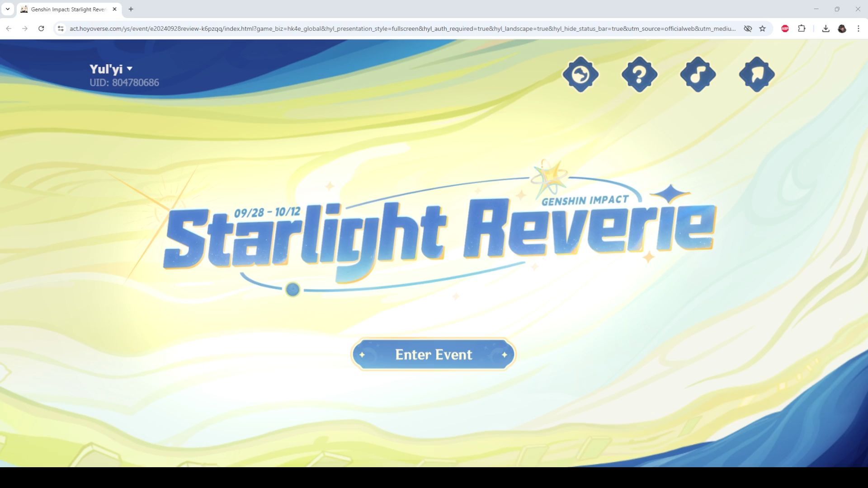Click the 09/28 - 10/12 date text

pyautogui.click(x=267, y=212)
